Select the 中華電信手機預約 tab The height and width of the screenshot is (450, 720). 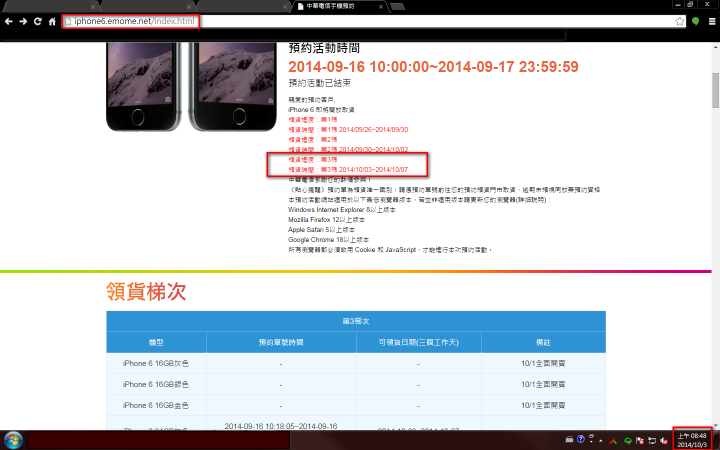click(x=340, y=6)
